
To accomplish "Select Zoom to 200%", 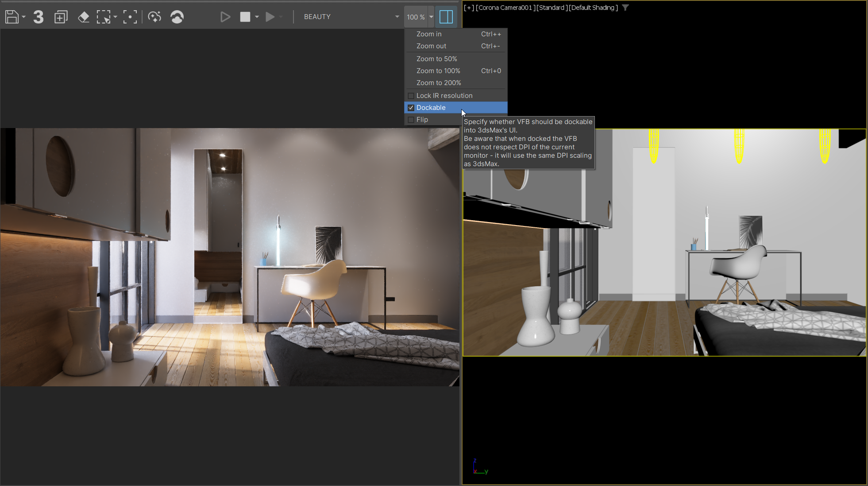I will tap(456, 83).
